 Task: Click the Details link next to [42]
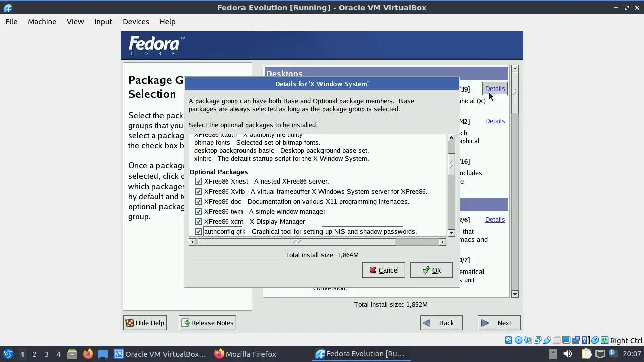pos(495,121)
